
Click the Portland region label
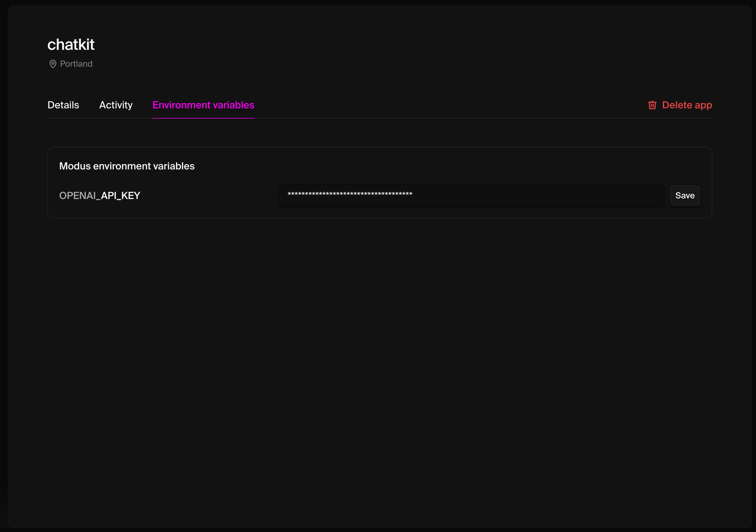(x=76, y=64)
